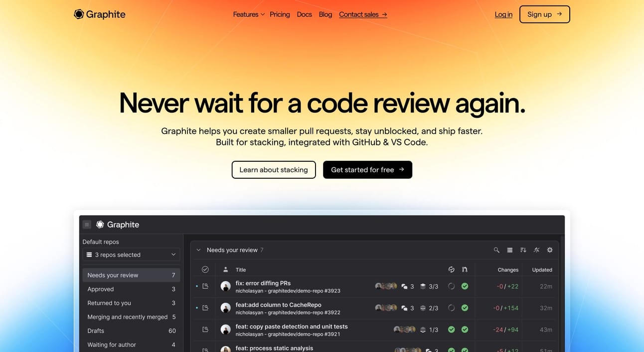The width and height of the screenshot is (644, 352).
Task: Click the comments icon on the #3922 row
Action: [405, 308]
